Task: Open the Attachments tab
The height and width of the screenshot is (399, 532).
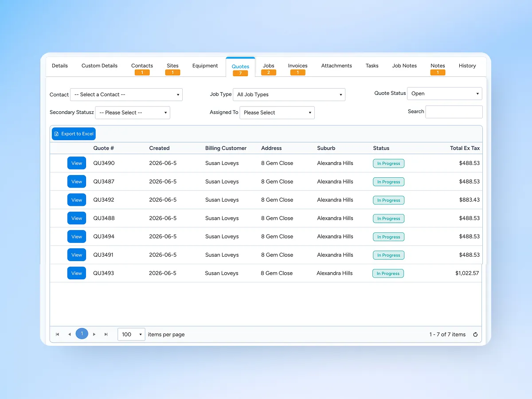Action: coord(336,66)
